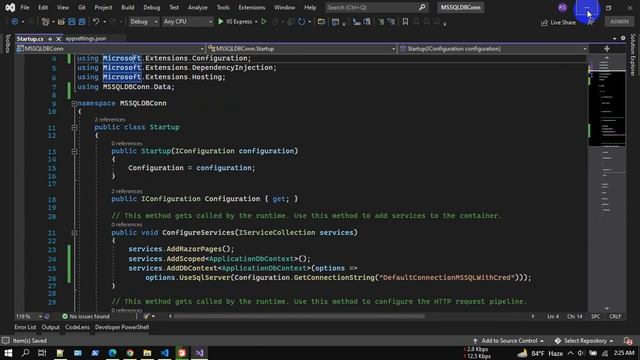Toggle CRLF line ending indicator
640x360 pixels.
[x=615, y=316]
